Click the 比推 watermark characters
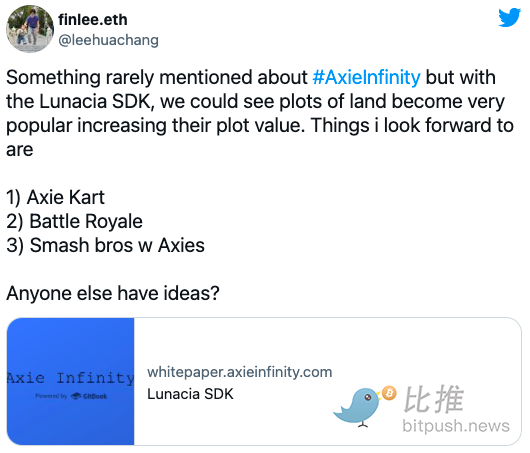 (x=434, y=399)
